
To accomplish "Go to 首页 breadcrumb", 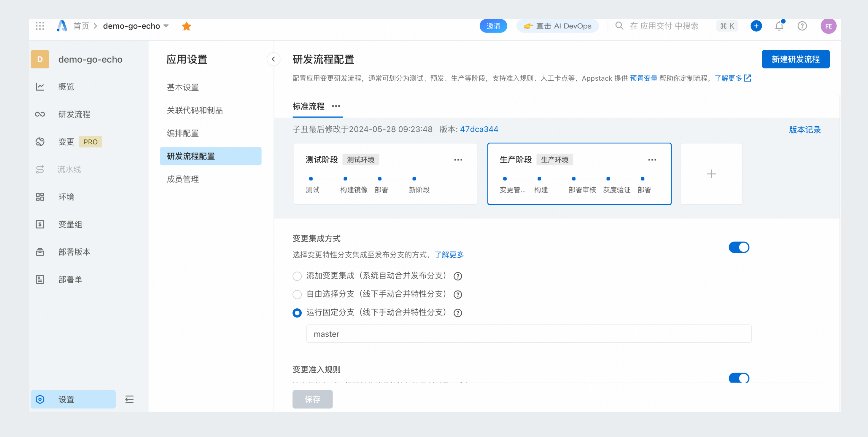I will pyautogui.click(x=81, y=26).
